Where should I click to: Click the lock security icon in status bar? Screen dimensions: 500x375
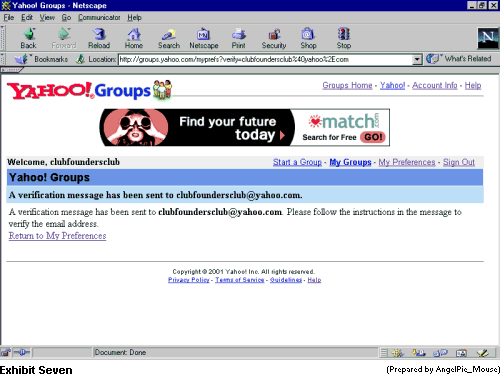tap(6, 352)
